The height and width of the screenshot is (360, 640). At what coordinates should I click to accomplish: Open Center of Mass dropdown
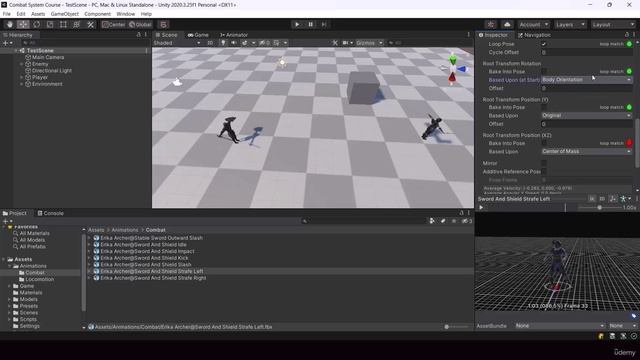587,151
